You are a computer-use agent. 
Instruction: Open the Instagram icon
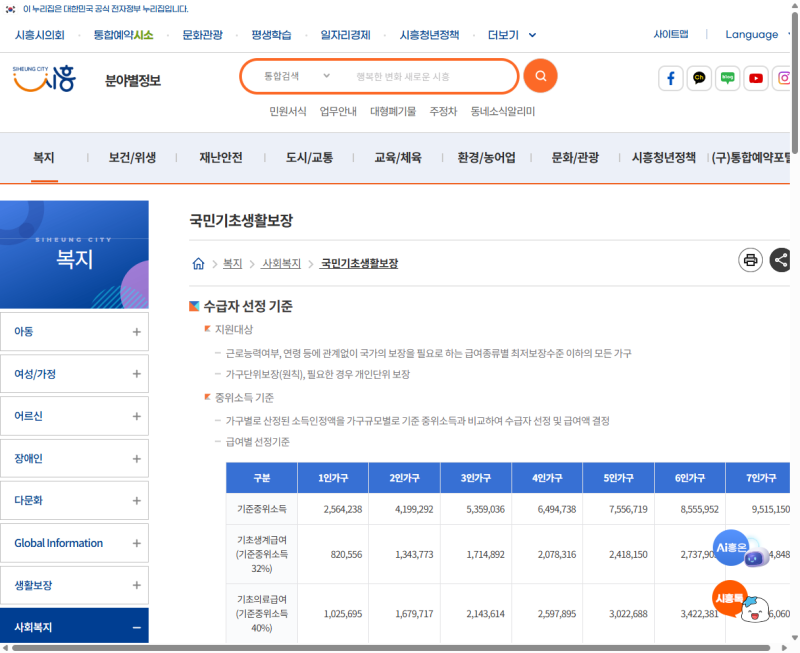pyautogui.click(x=782, y=78)
